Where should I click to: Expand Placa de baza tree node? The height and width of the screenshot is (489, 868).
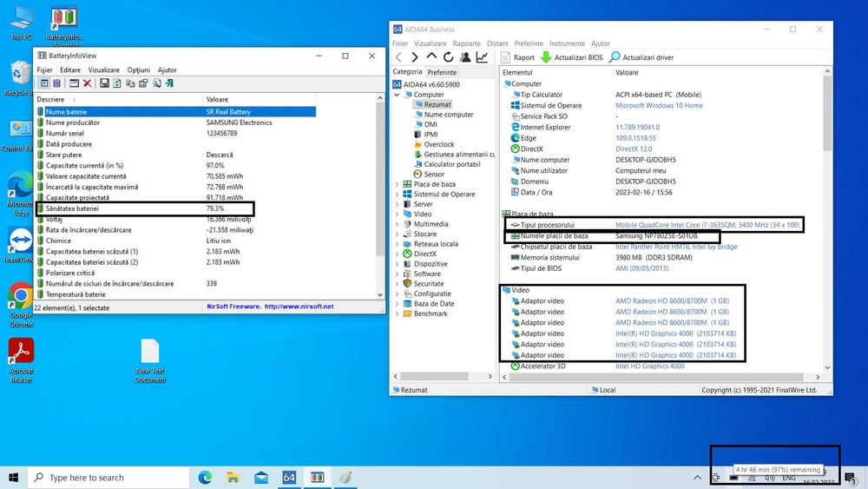click(397, 184)
